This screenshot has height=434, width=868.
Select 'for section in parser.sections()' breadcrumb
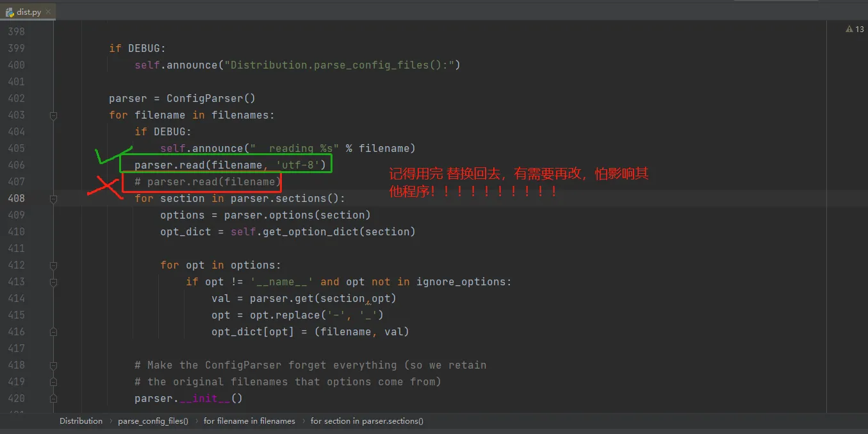point(367,421)
